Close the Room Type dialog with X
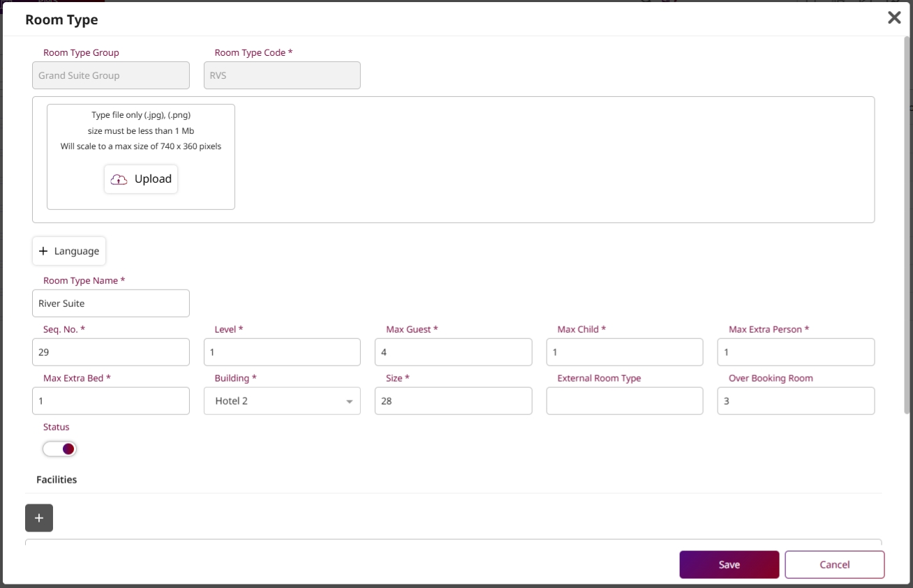The width and height of the screenshot is (913, 588). pyautogui.click(x=893, y=18)
